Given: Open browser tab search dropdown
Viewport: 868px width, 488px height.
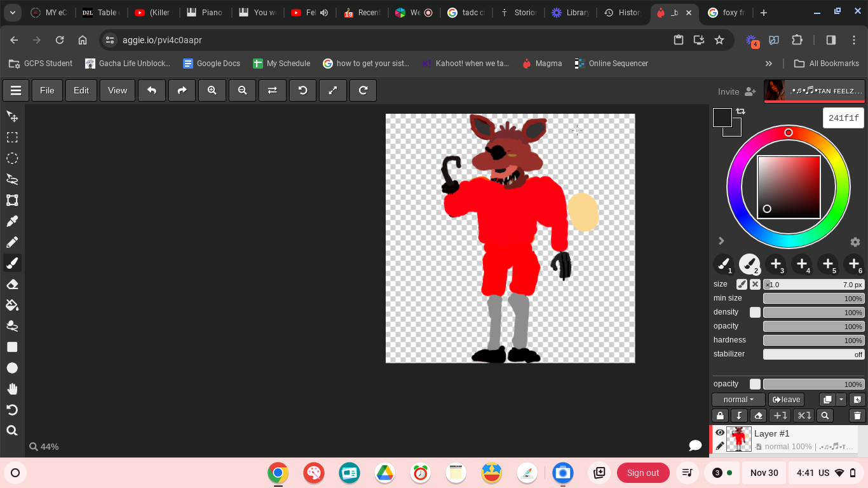Looking at the screenshot, I should (13, 13).
